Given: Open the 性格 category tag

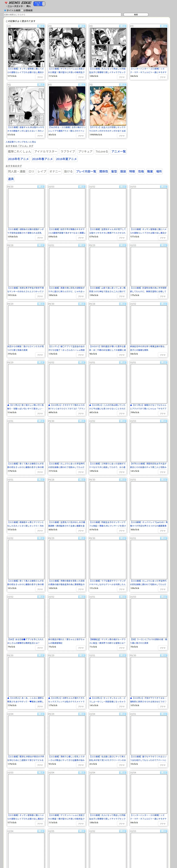Looking at the screenshot, I should [x=141, y=172].
